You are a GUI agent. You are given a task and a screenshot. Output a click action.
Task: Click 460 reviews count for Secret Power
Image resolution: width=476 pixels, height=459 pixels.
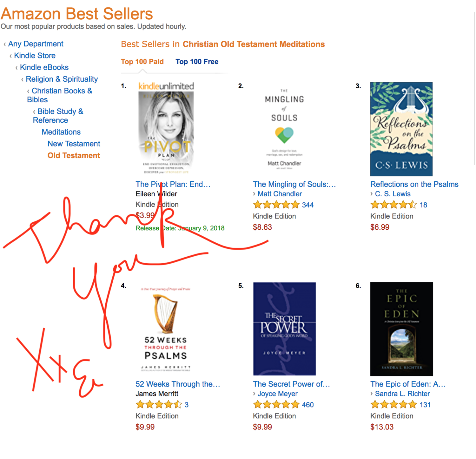pyautogui.click(x=307, y=405)
